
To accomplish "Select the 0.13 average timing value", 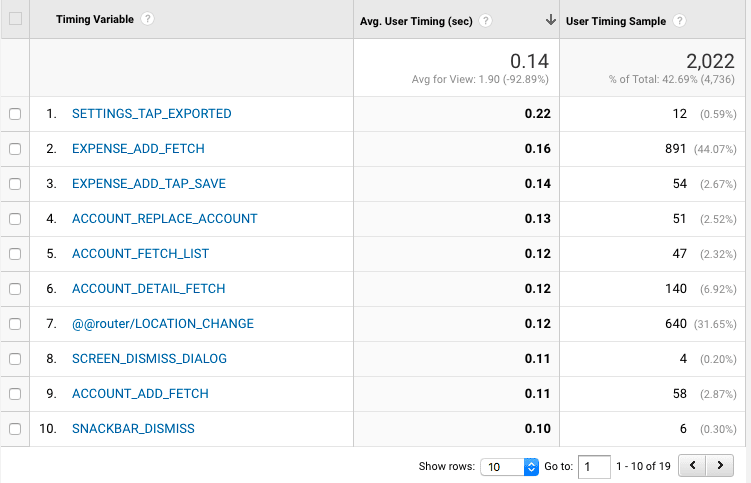I will point(537,218).
